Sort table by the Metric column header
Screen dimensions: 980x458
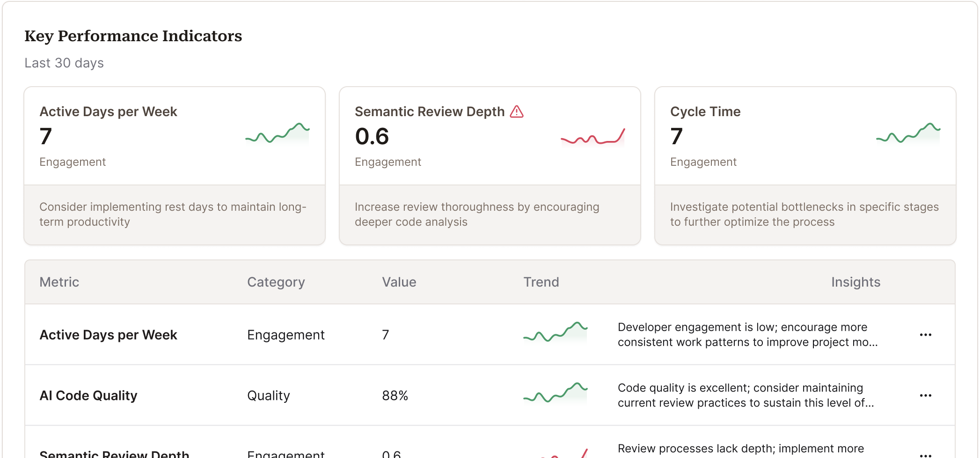pyautogui.click(x=59, y=282)
